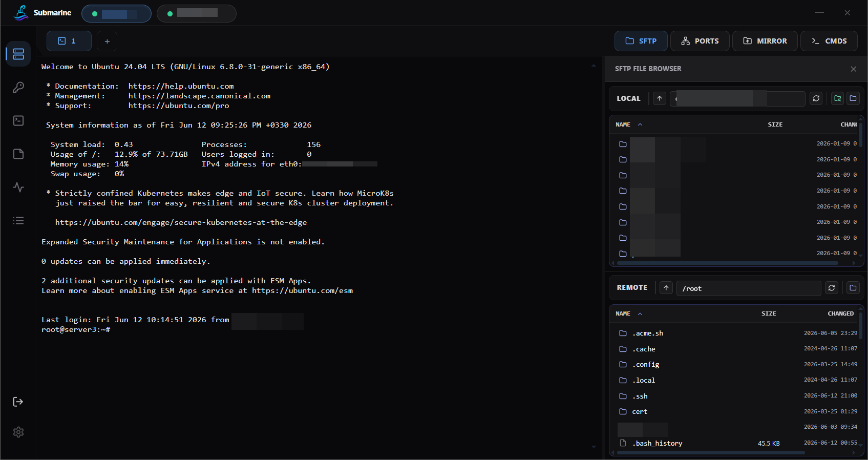Click the logout icon in sidebar
The image size is (868, 460).
click(18, 402)
